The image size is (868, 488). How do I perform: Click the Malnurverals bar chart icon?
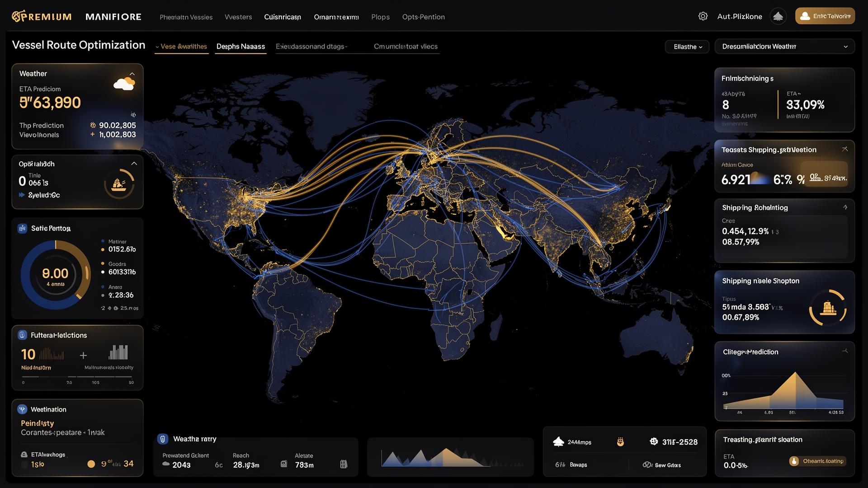click(x=118, y=352)
